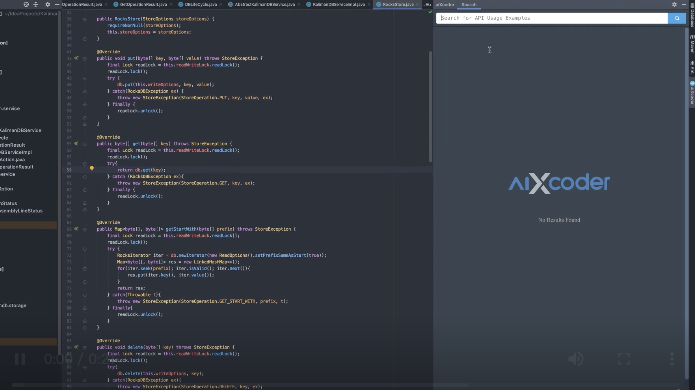Open the Maven tool window side tab
Viewport: 695px width, 390px height.
point(692,44)
